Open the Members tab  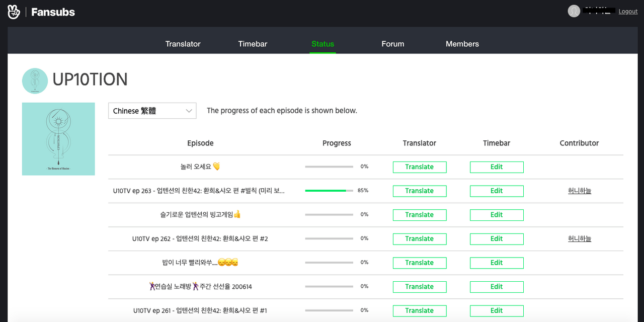point(462,44)
